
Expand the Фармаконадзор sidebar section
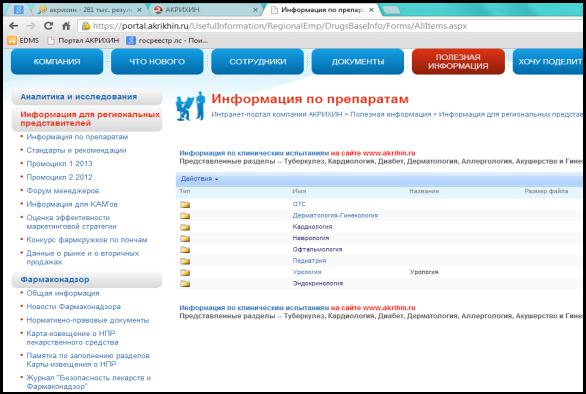click(x=87, y=280)
